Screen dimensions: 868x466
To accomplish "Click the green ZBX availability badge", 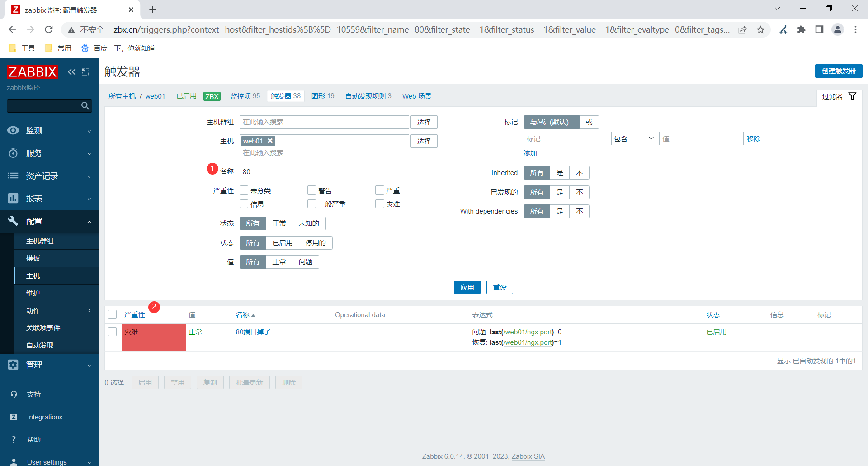I will 212,96.
